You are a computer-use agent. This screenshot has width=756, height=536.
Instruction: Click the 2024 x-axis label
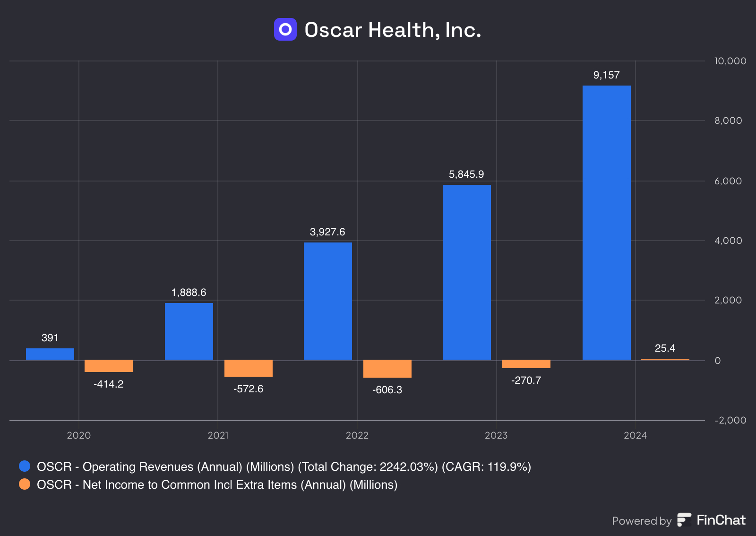point(636,435)
